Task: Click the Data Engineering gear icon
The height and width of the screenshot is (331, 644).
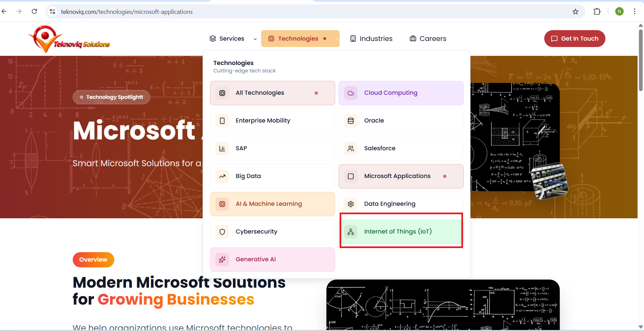Action: [x=351, y=204]
